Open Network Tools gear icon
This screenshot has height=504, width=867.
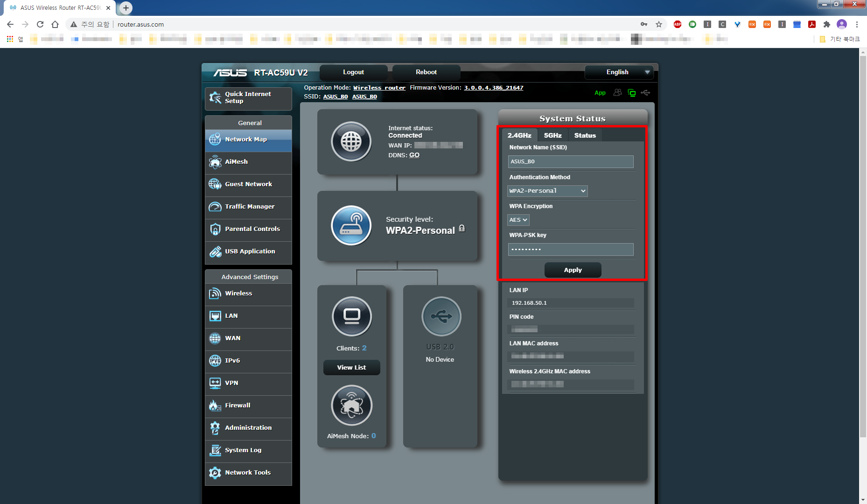pyautogui.click(x=215, y=472)
